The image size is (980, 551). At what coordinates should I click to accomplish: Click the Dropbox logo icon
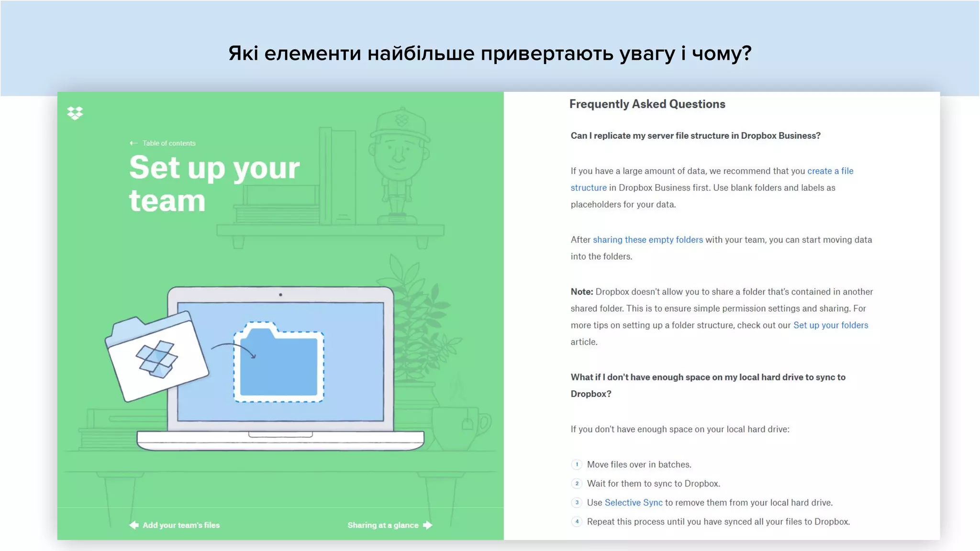coord(75,113)
